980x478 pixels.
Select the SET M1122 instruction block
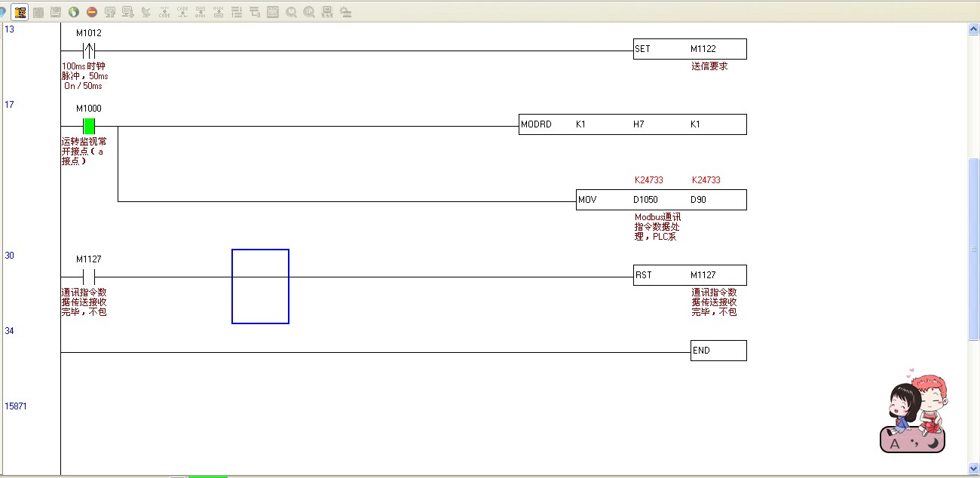tap(690, 49)
